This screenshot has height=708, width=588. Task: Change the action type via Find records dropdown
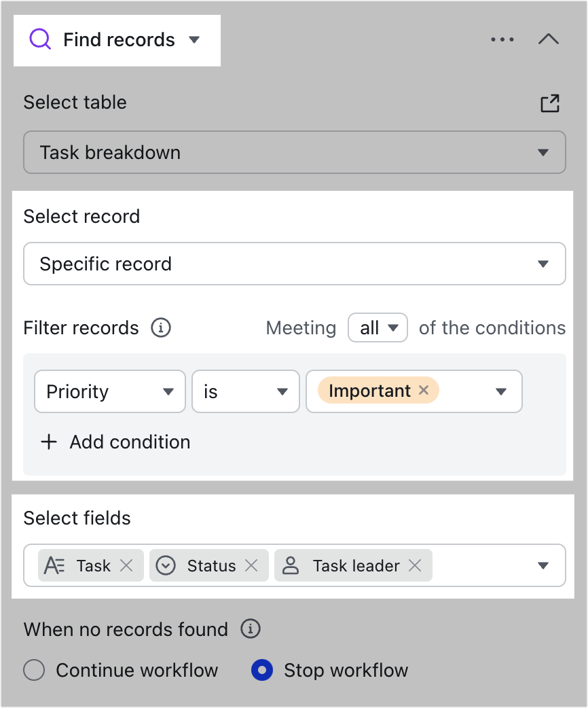[x=194, y=40]
